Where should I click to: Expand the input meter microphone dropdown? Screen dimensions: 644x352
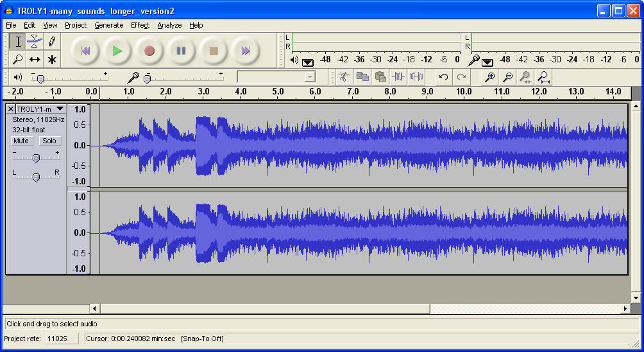(487, 62)
